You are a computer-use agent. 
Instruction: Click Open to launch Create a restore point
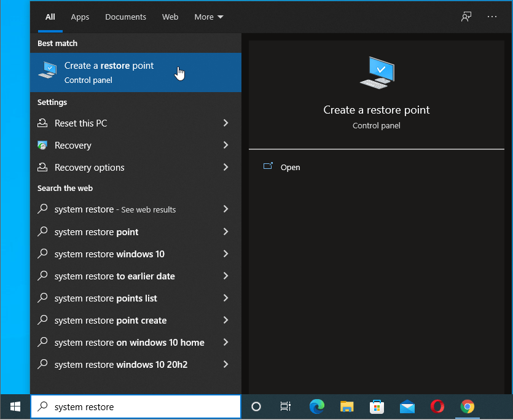click(290, 167)
